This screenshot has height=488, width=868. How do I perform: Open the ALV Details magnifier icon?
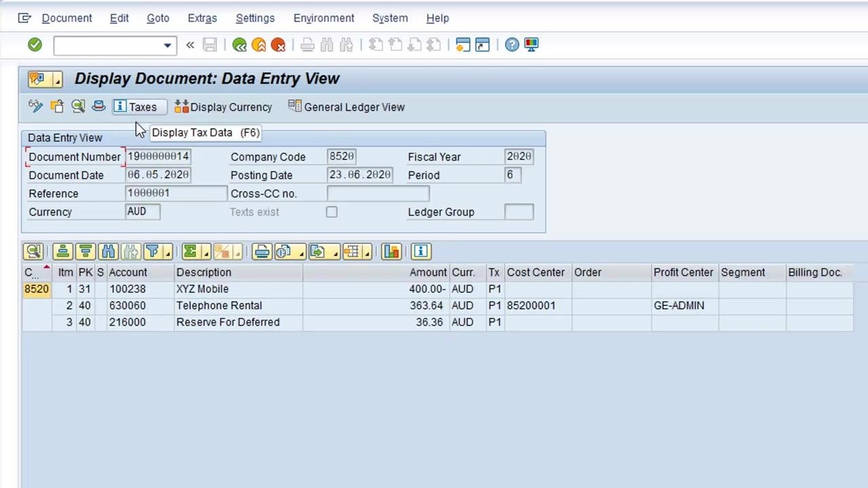coord(33,252)
